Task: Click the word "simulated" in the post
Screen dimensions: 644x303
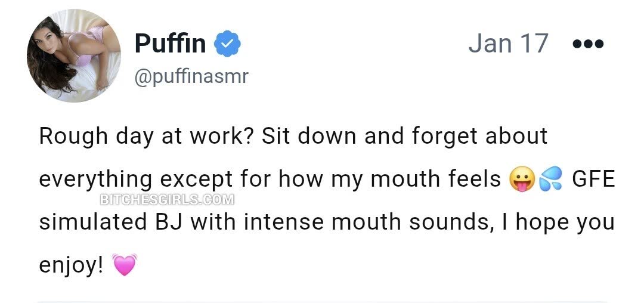Action: 89,222
